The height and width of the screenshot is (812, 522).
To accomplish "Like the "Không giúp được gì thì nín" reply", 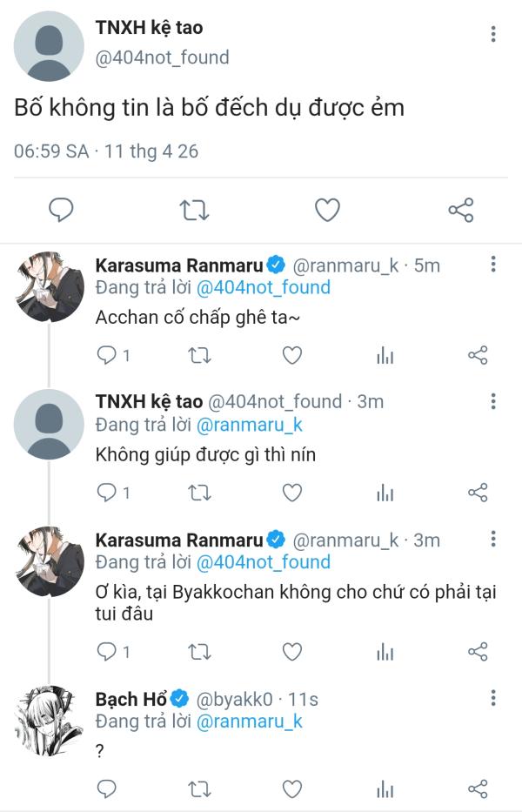I will point(292,493).
